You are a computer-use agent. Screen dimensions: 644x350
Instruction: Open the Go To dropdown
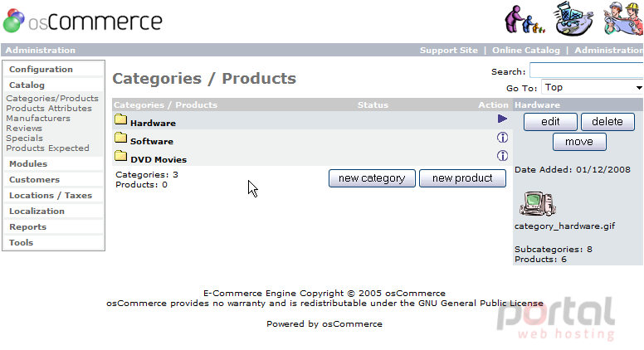(593, 87)
